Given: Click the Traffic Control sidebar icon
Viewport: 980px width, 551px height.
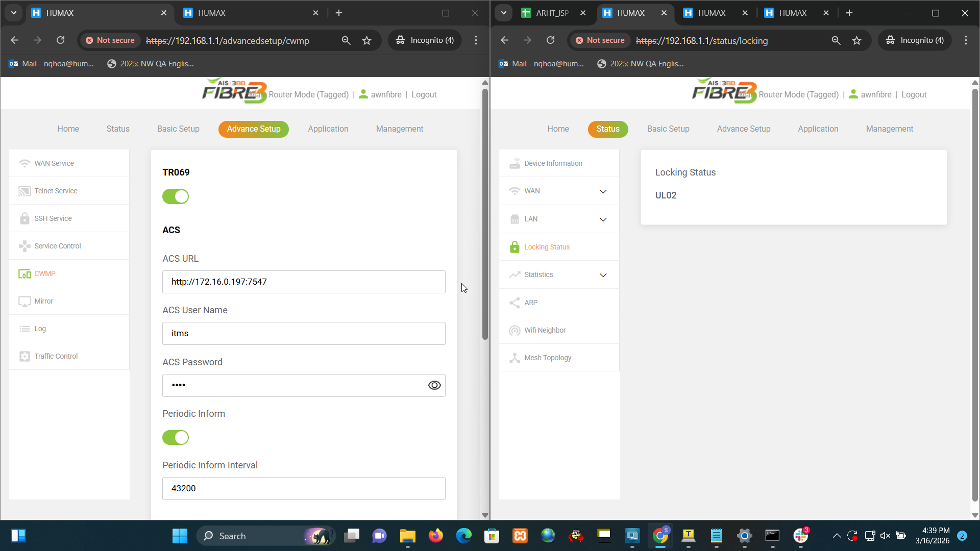Looking at the screenshot, I should coord(24,356).
